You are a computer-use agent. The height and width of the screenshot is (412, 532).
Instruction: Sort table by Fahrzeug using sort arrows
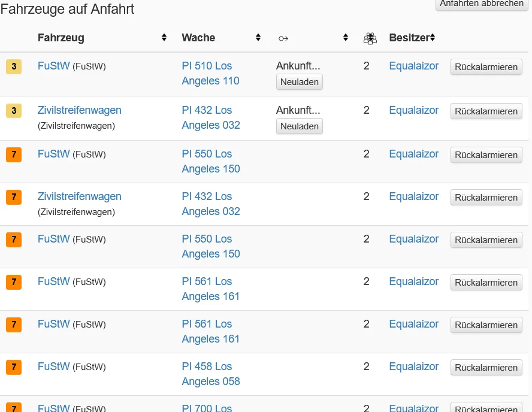pos(164,38)
